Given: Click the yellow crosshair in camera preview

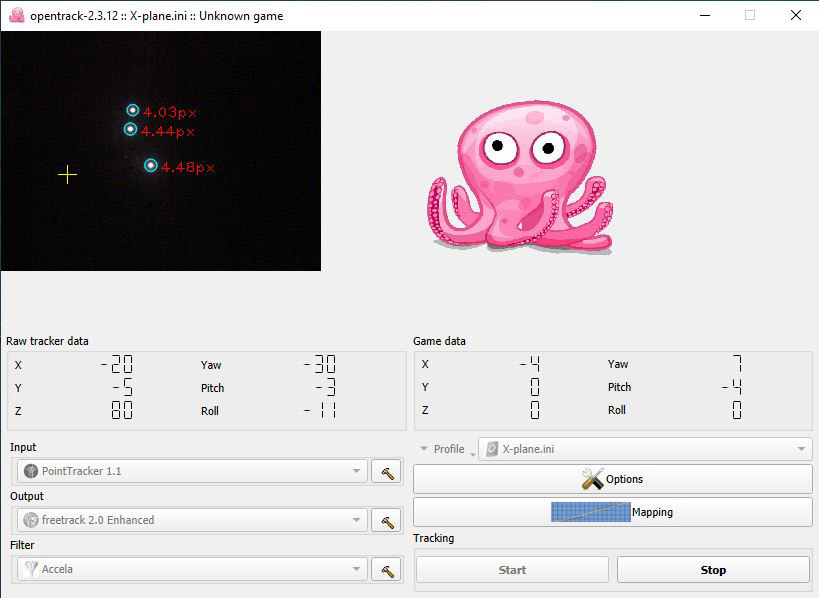Looking at the screenshot, I should 67,175.
